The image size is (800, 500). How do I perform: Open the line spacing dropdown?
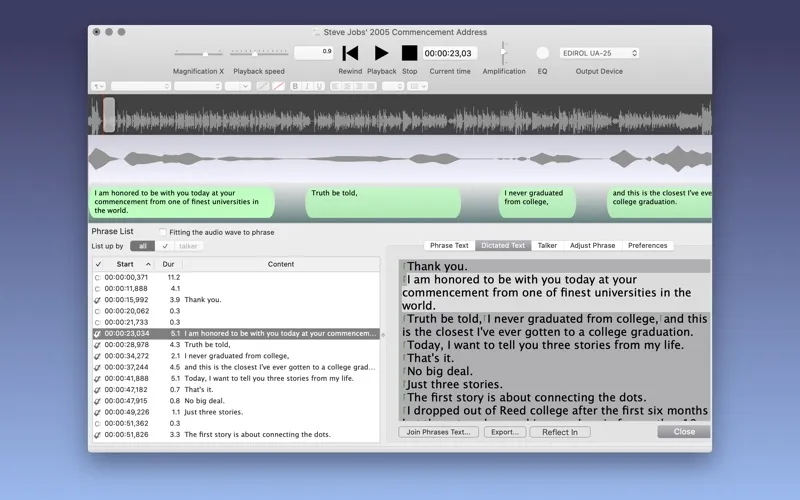coord(393,86)
